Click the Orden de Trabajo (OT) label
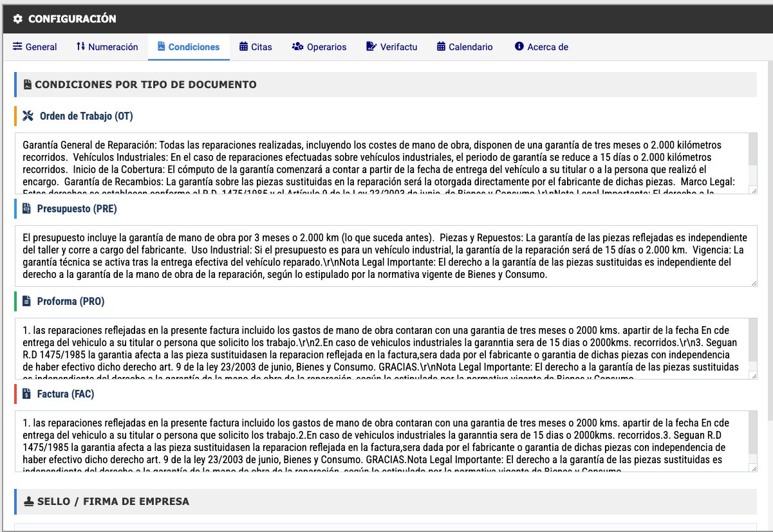 86,116
